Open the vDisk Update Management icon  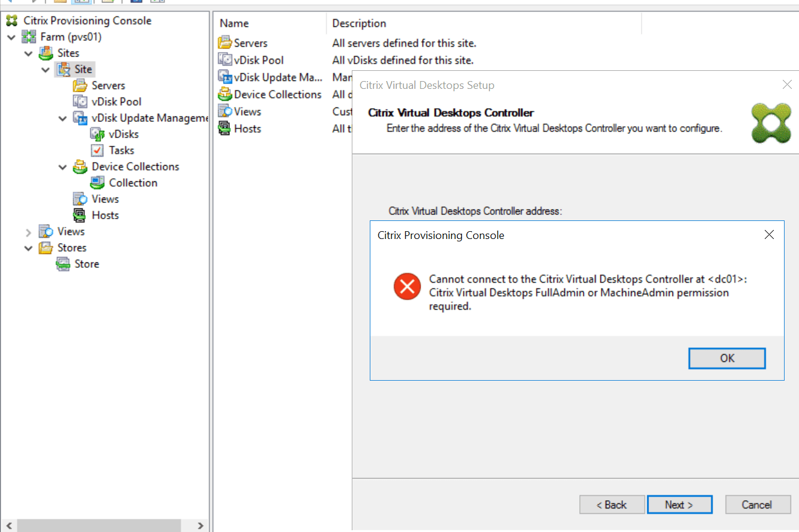(226, 77)
